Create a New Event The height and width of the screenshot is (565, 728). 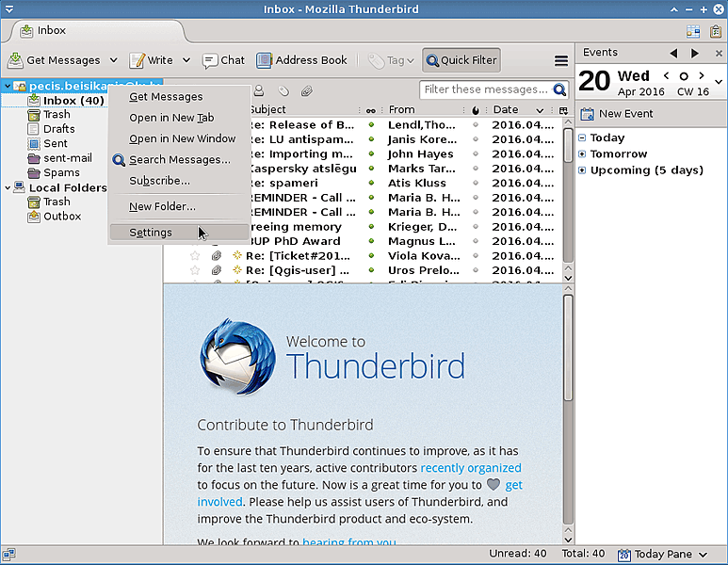point(617,114)
